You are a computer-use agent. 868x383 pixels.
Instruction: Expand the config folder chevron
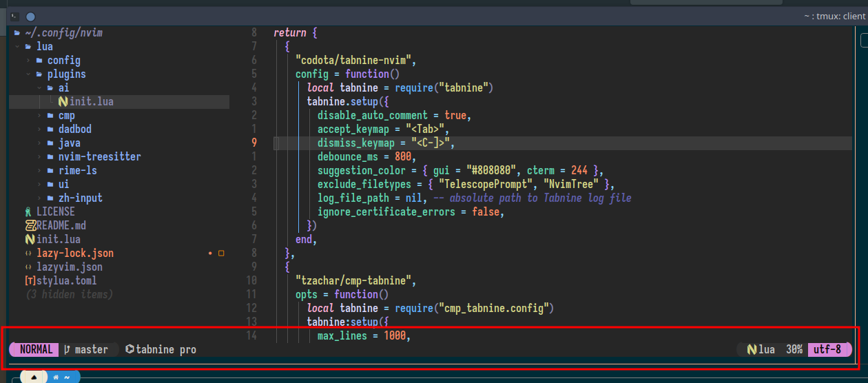[28, 60]
